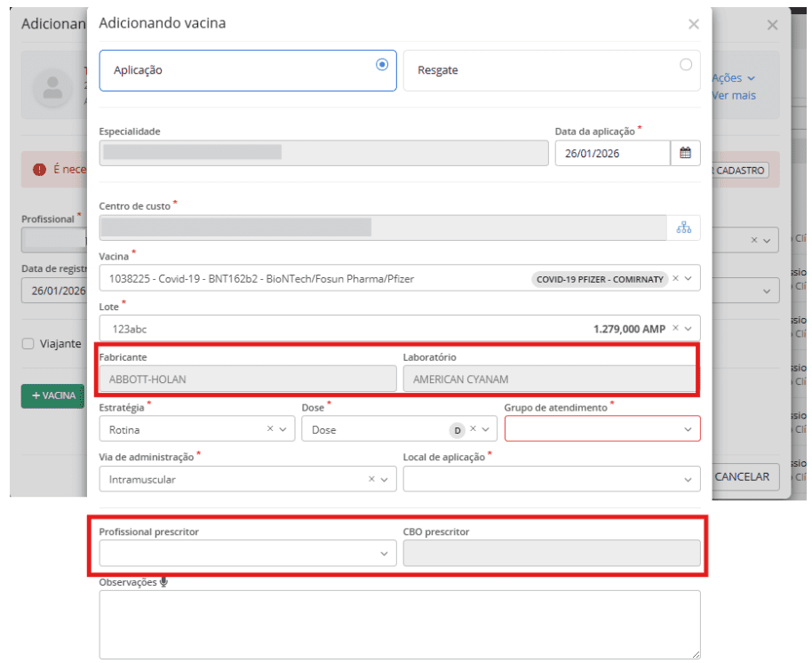Image resolution: width=812 pixels, height=663 pixels.
Task: Click the Centro de custo hierarchy icon
Action: [683, 228]
